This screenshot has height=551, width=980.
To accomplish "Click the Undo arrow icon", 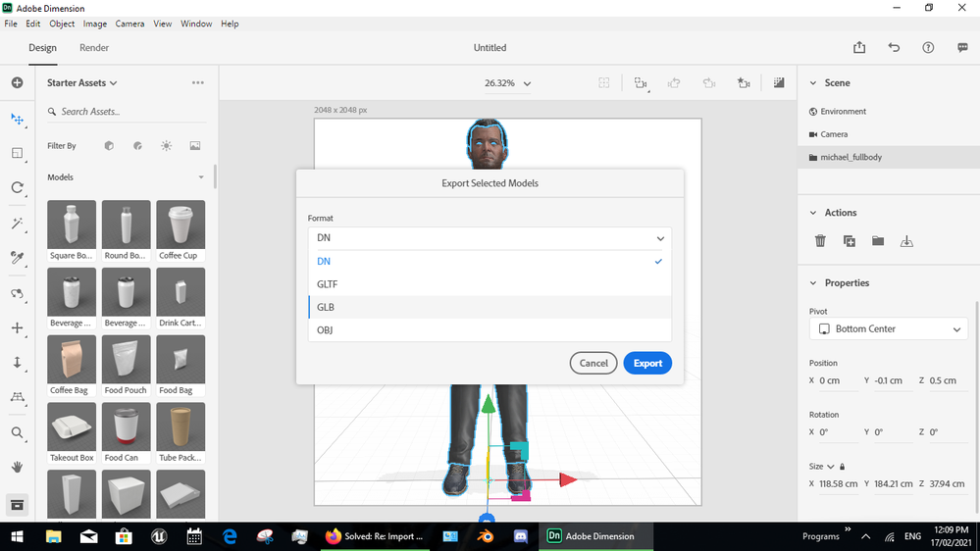I will coord(894,47).
